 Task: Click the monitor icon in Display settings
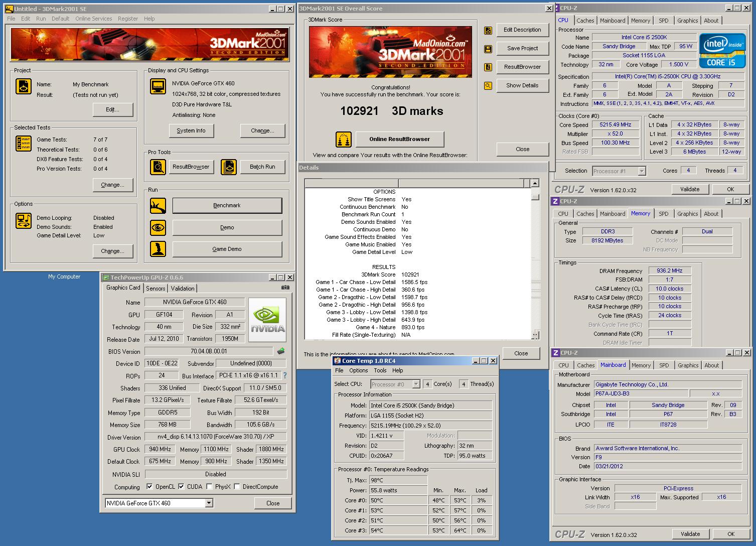(158, 86)
